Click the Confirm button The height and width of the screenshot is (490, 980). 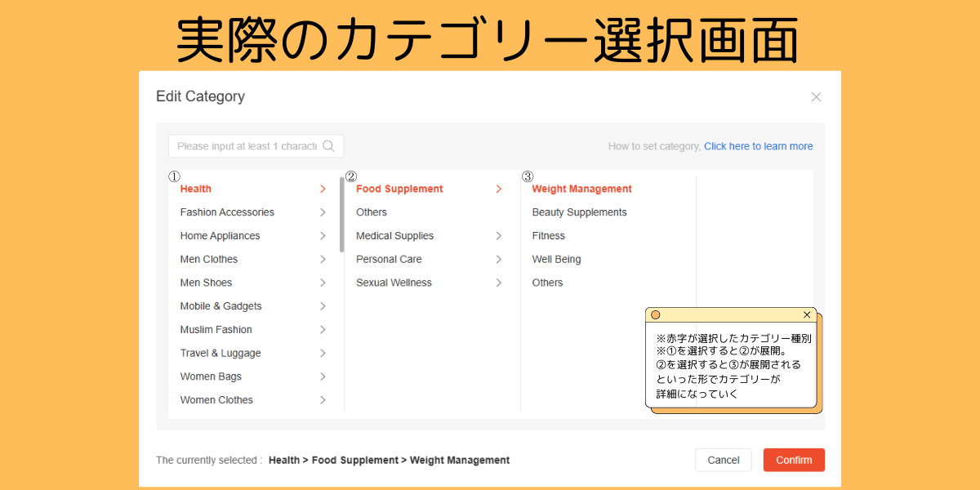coord(794,460)
